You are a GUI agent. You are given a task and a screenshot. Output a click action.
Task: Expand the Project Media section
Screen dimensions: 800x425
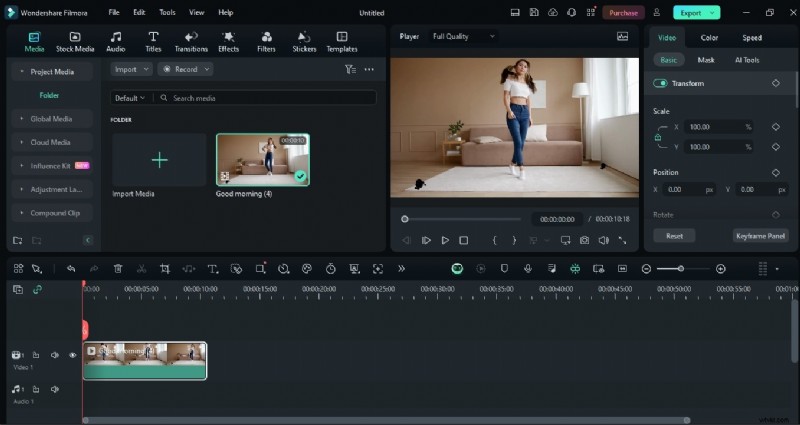pyautogui.click(x=52, y=72)
